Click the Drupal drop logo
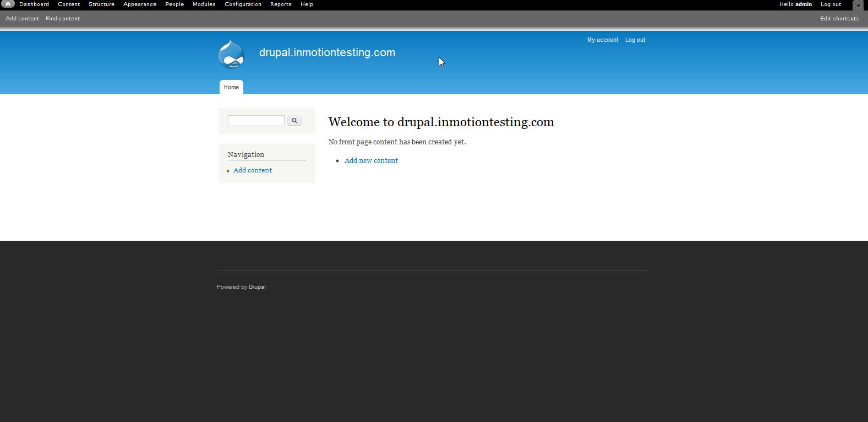This screenshot has width=868, height=422. (x=231, y=55)
